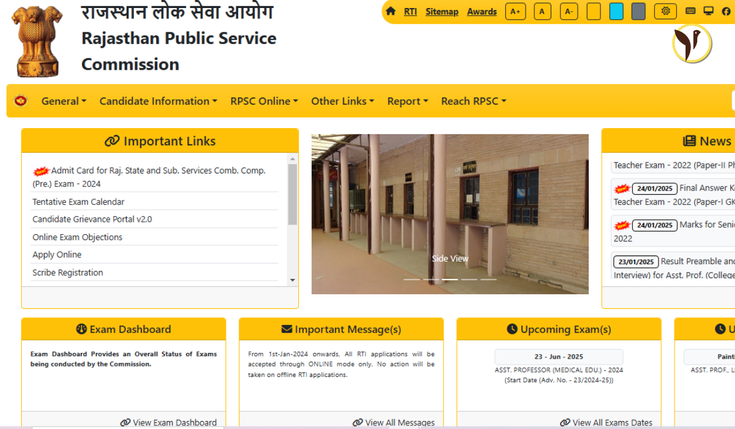
Task: Open the View All Messages link
Action: click(393, 422)
